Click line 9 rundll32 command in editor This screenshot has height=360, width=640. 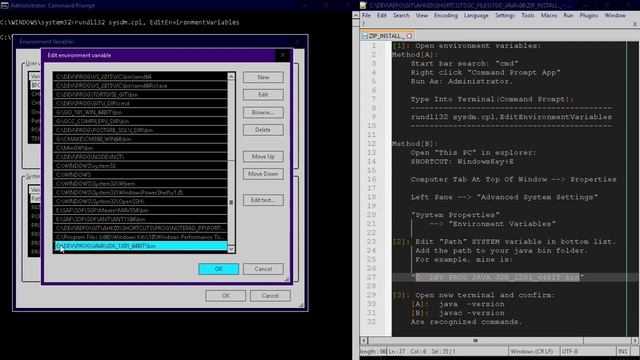(x=511, y=117)
